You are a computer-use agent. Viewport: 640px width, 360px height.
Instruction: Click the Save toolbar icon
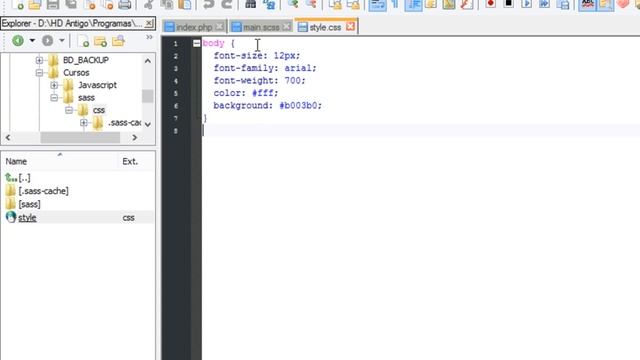coord(53,4)
